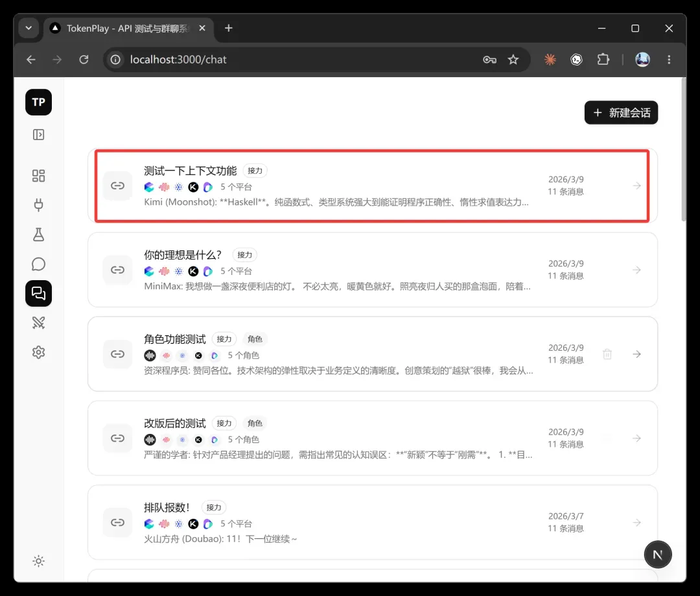This screenshot has height=596, width=700.
Task: Select the group chat icon in sidebar
Action: pyautogui.click(x=38, y=294)
